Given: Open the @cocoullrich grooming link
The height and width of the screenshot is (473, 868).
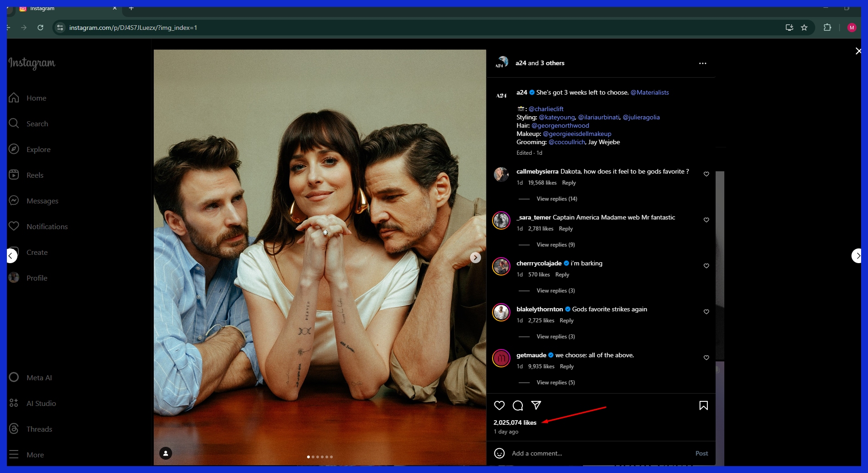Looking at the screenshot, I should pyautogui.click(x=567, y=142).
